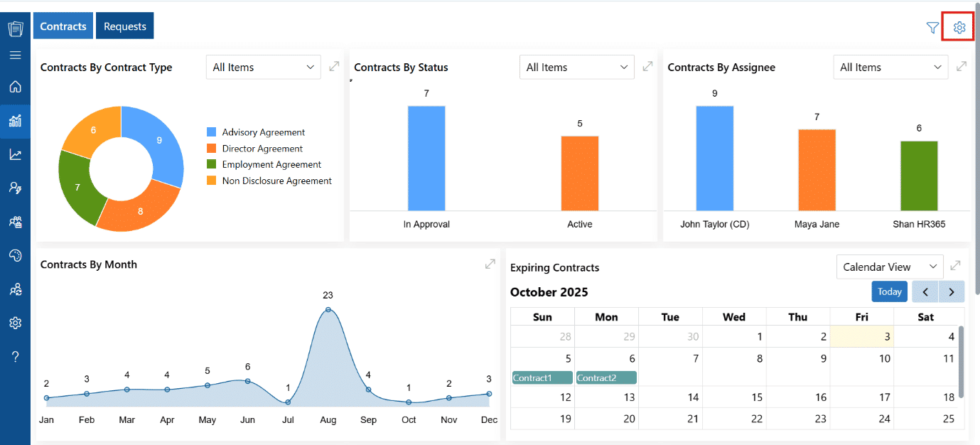Click the Today button in calendar

tap(890, 291)
